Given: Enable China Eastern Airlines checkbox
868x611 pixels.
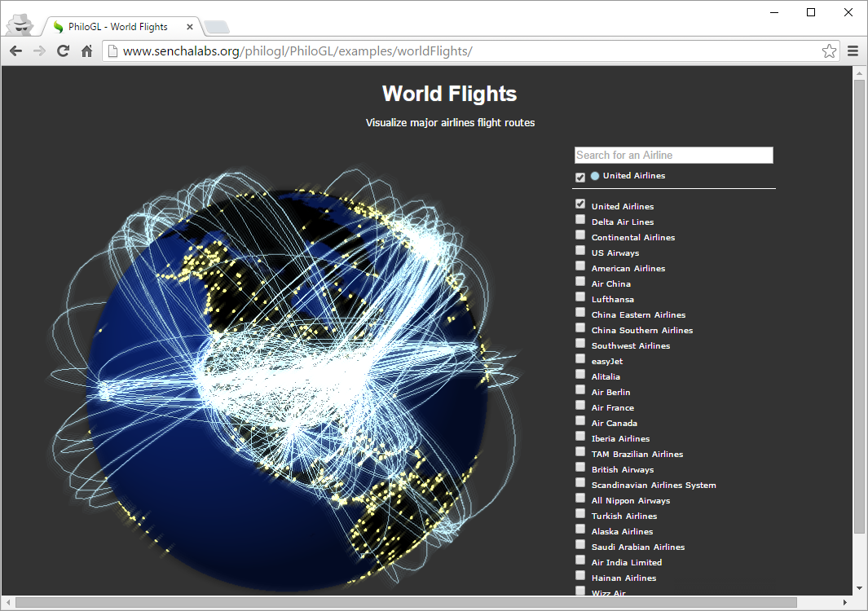Looking at the screenshot, I should click(580, 313).
